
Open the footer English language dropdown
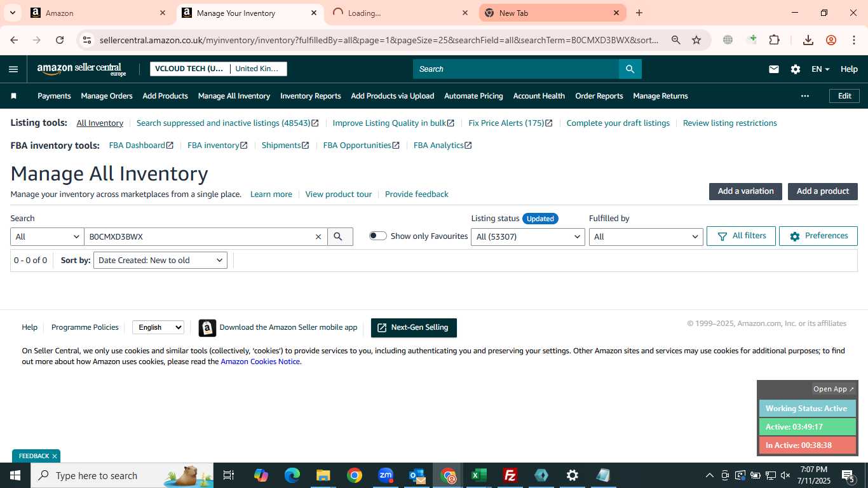[x=158, y=327]
